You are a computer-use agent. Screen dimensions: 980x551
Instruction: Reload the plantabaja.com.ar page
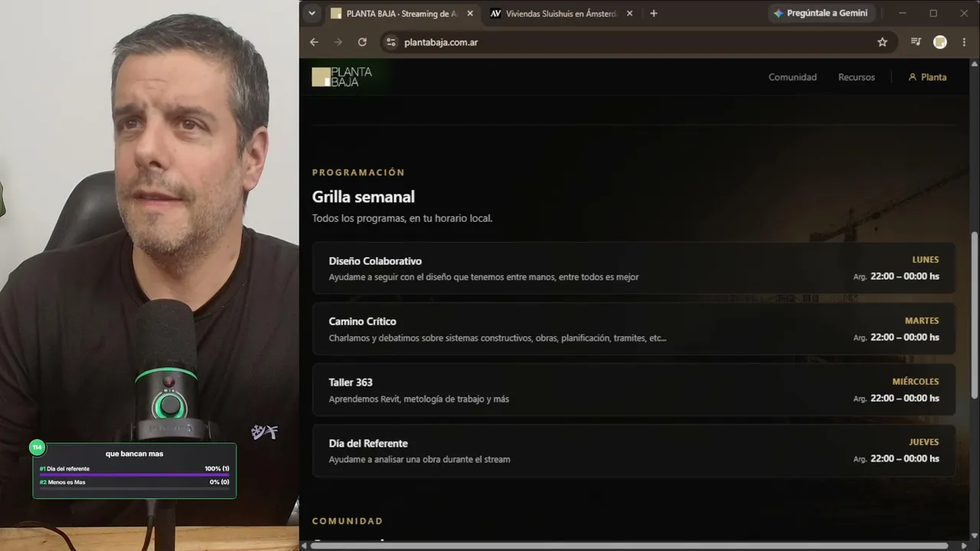(x=362, y=42)
